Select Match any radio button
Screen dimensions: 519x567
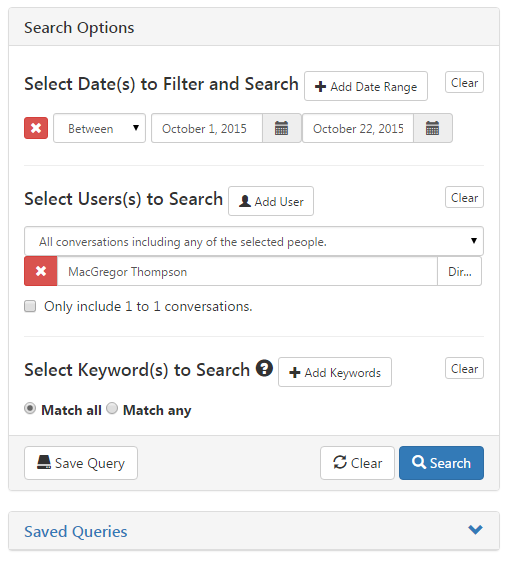[x=112, y=408]
